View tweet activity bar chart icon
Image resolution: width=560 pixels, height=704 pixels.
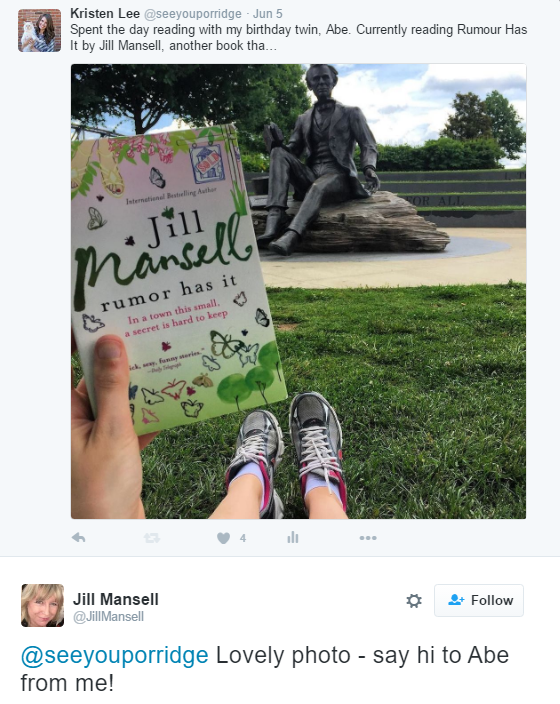[293, 537]
